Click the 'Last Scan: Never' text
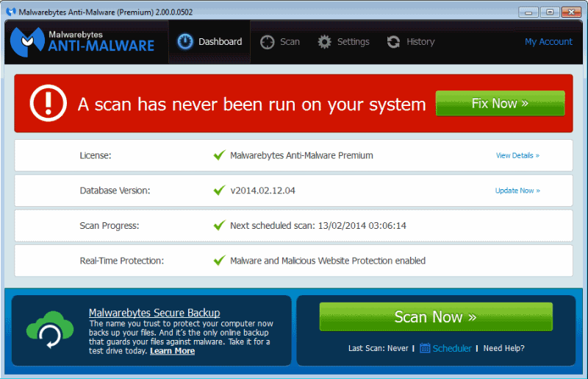This screenshot has height=379, width=588. pos(378,348)
